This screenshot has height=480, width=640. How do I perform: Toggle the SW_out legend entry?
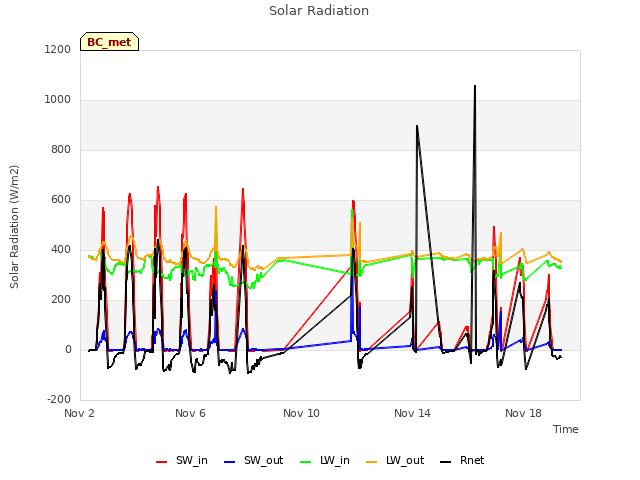click(253, 460)
